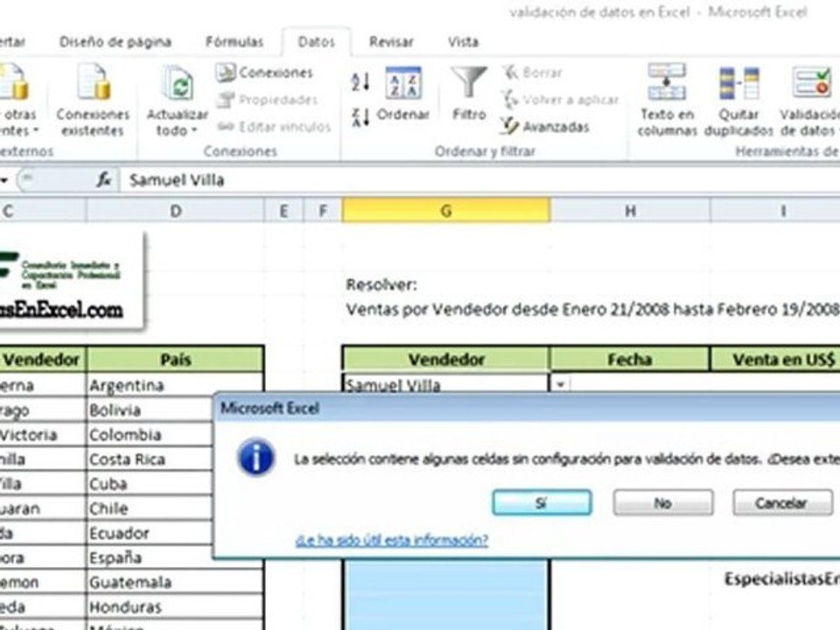Image resolution: width=840 pixels, height=630 pixels.
Task: Open the '¿Le ha sido útil esta información?' link
Action: pyautogui.click(x=392, y=540)
